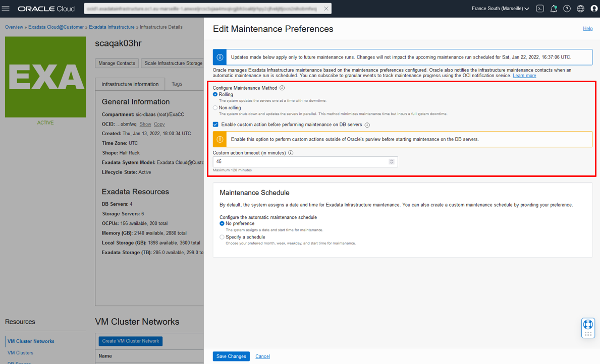Open the language globe icon

(580, 9)
